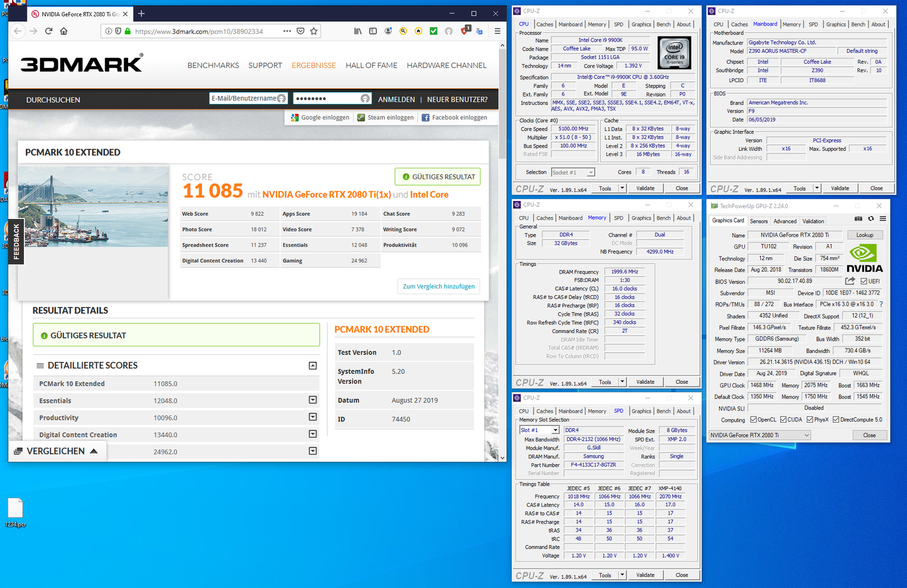
Task: Focus the password field
Action: point(332,99)
